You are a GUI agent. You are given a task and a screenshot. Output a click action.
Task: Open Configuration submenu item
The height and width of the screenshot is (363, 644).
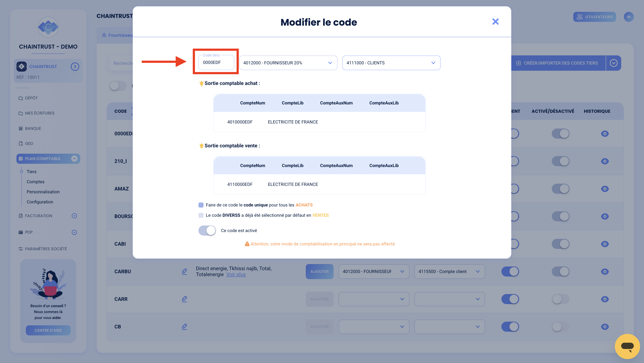[x=40, y=202]
